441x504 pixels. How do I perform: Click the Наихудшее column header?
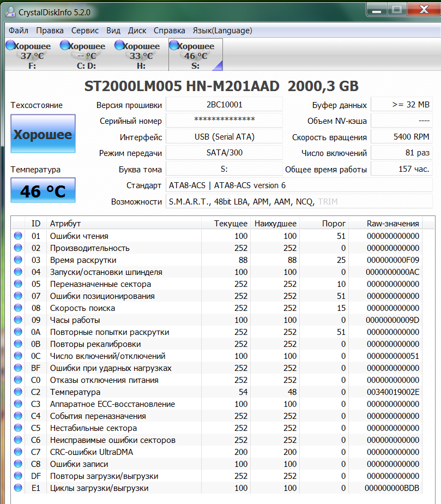[275, 224]
